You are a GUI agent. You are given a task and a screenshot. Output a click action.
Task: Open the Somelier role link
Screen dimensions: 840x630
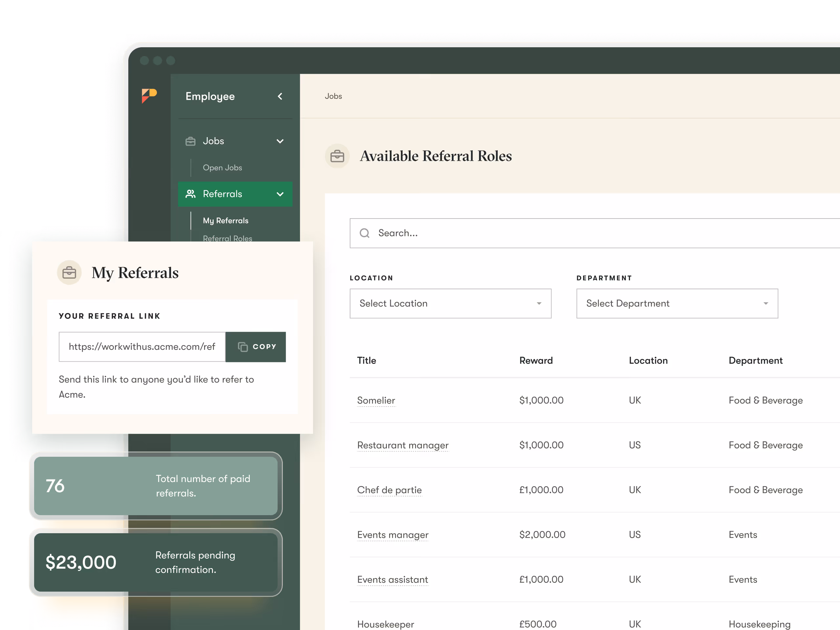pos(376,400)
